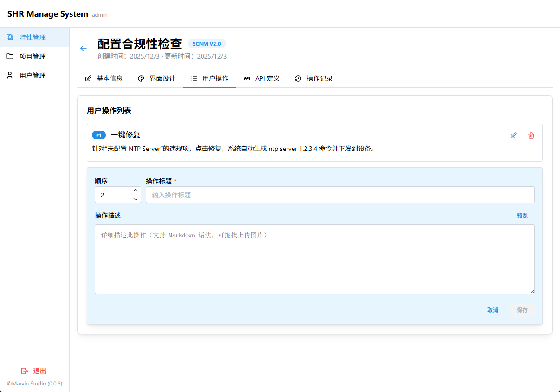
Task: Click the 退出 logout icon
Action: click(x=25, y=371)
